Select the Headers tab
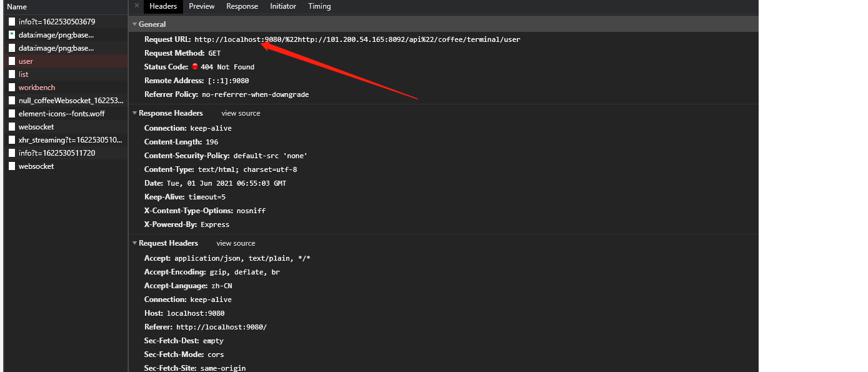This screenshot has width=868, height=372. tap(162, 6)
